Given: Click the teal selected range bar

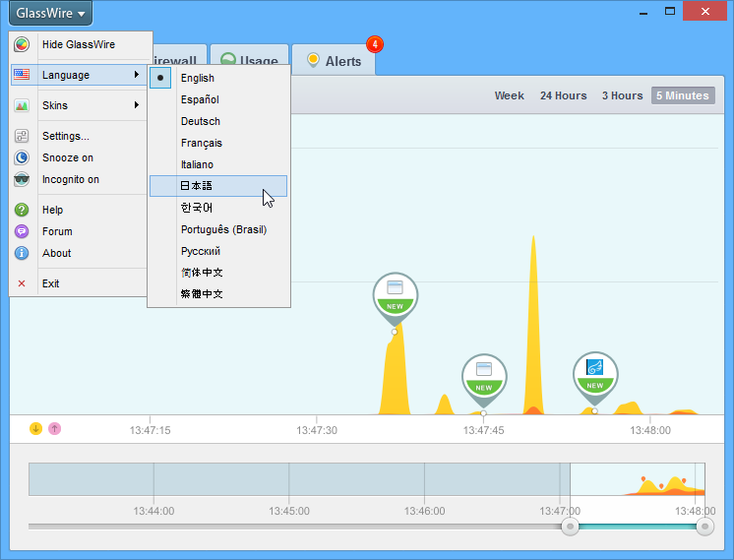Looking at the screenshot, I should point(638,527).
